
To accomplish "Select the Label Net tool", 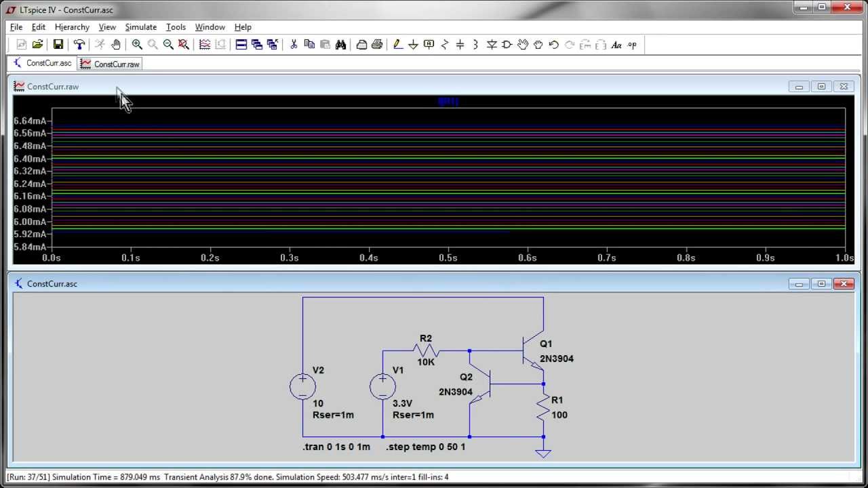I will click(x=429, y=45).
